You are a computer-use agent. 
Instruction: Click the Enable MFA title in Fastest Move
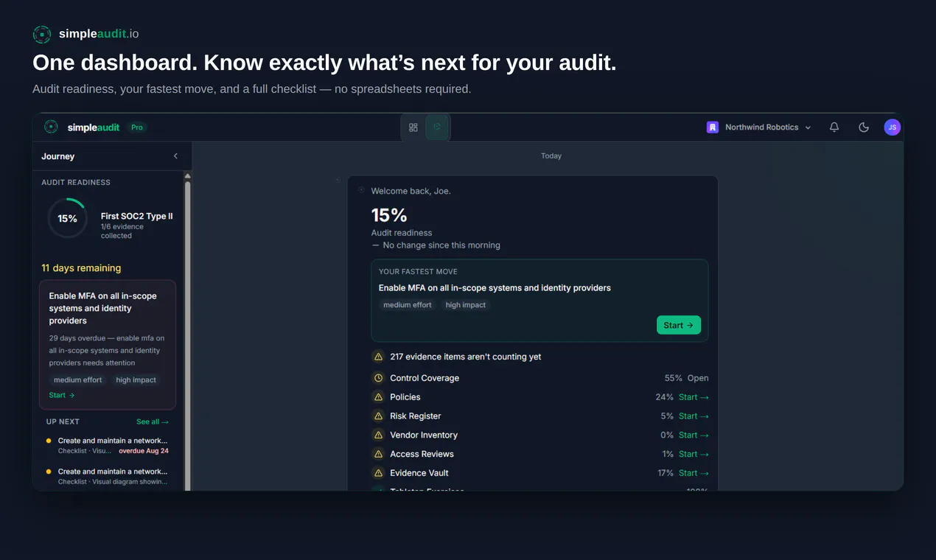495,288
